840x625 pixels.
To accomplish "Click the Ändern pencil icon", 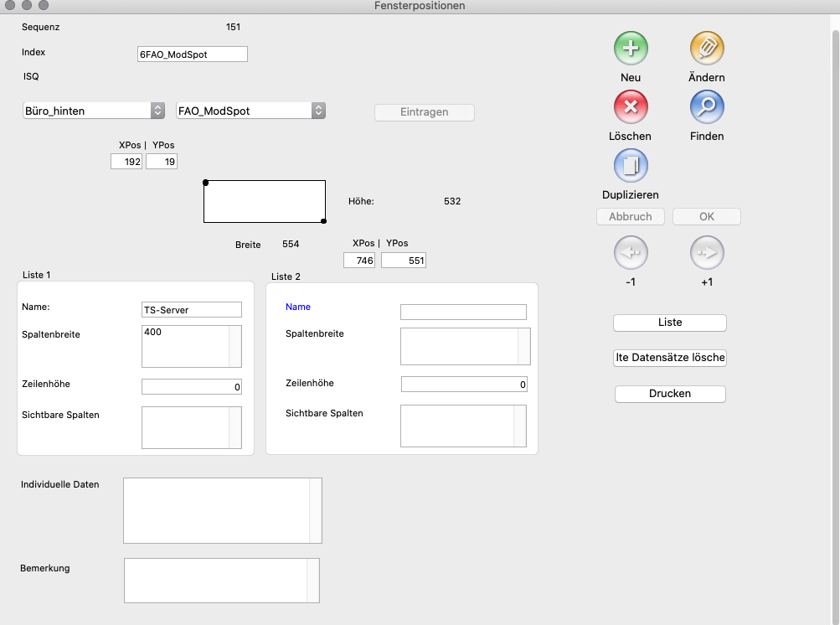I will [x=706, y=49].
